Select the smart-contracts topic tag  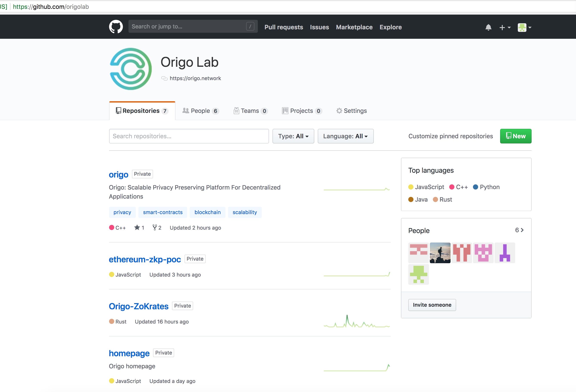[163, 212]
